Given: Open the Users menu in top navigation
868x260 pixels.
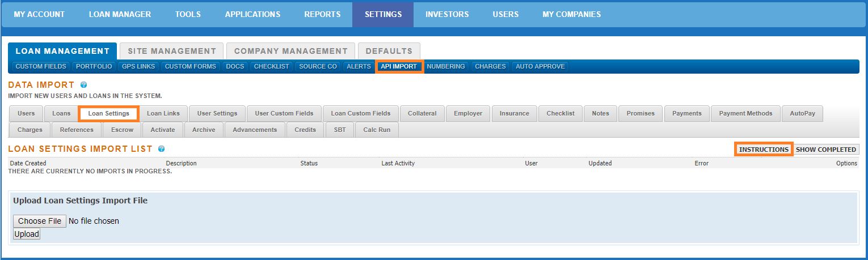Looking at the screenshot, I should pyautogui.click(x=505, y=14).
